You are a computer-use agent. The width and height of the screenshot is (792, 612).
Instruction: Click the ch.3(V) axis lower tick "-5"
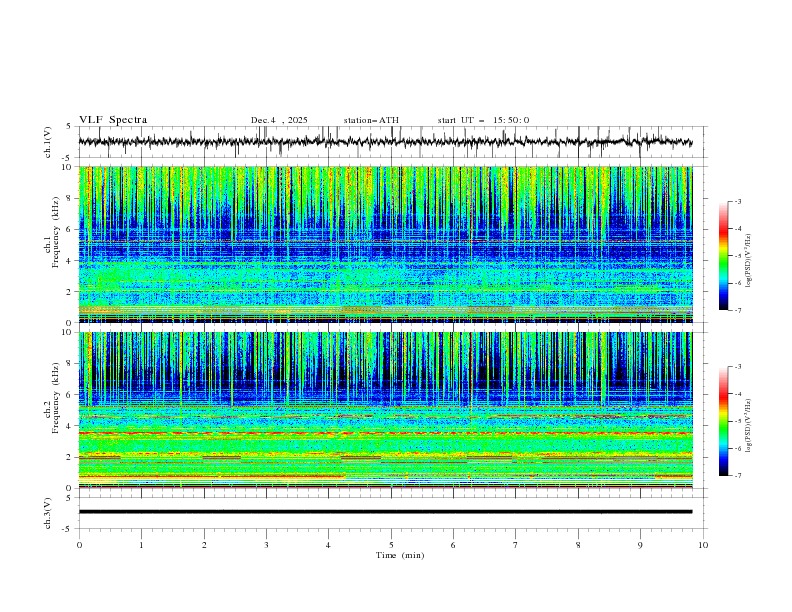67,529
